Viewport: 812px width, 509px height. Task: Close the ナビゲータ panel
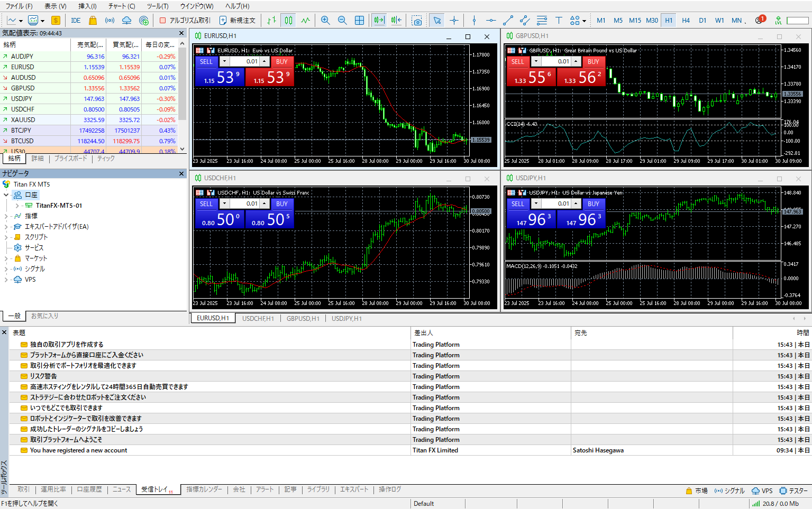(181, 173)
